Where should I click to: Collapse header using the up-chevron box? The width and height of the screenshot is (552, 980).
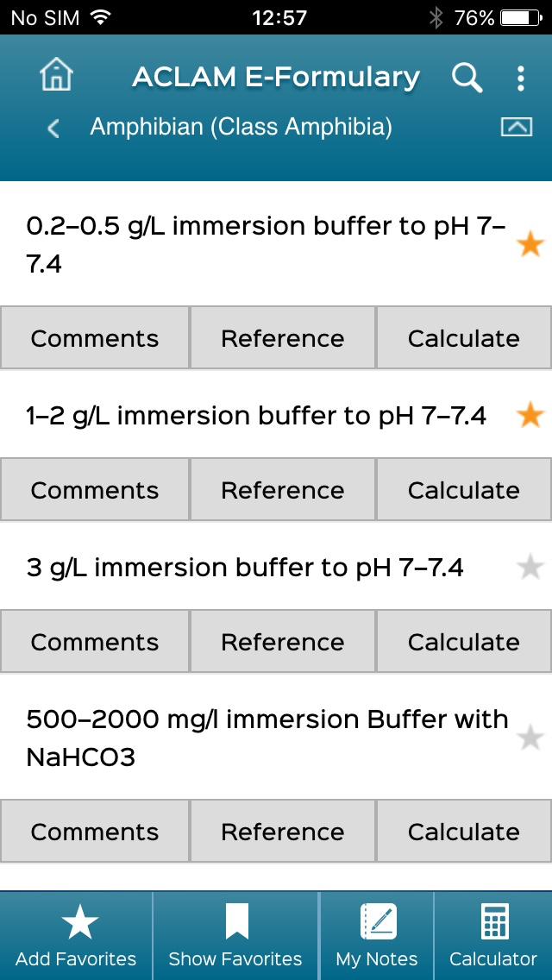tap(516, 127)
